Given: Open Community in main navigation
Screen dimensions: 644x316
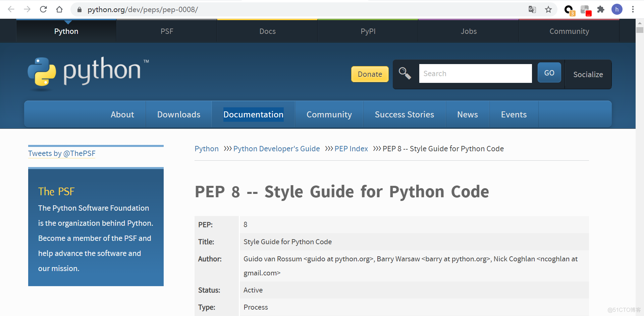Looking at the screenshot, I should [329, 114].
